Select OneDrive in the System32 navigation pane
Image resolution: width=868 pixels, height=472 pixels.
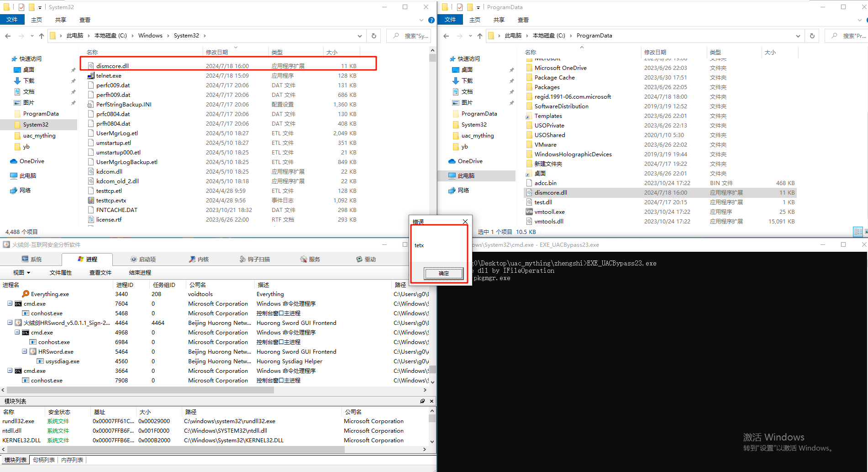tap(32, 161)
